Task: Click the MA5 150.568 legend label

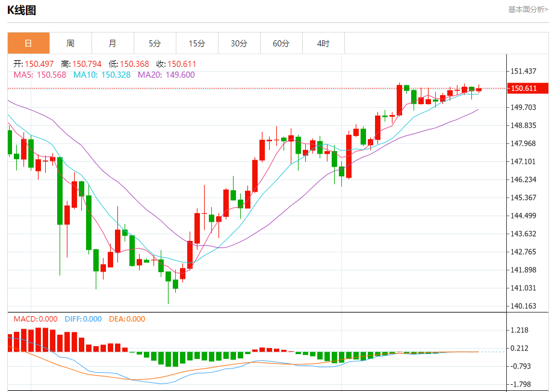Action: point(40,75)
